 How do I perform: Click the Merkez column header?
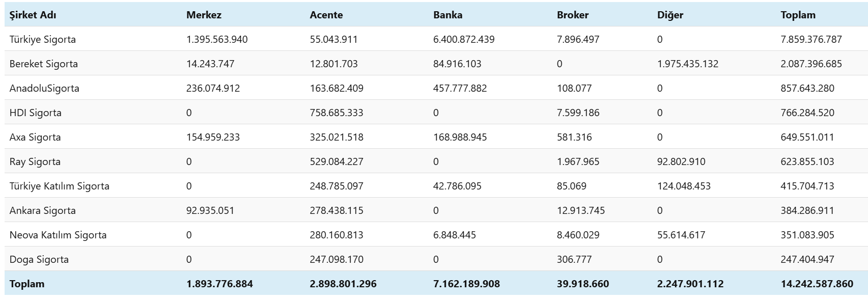pyautogui.click(x=204, y=15)
